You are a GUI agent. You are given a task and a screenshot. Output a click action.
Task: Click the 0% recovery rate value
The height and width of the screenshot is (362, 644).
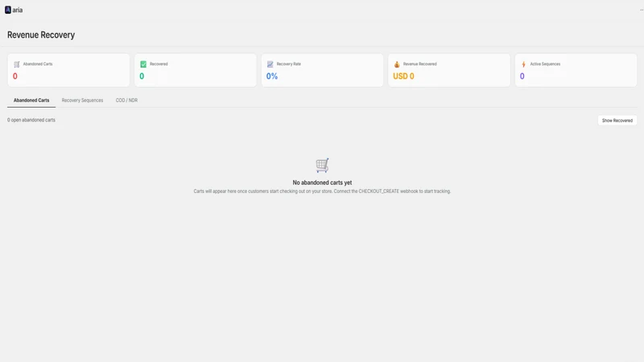pyautogui.click(x=272, y=76)
